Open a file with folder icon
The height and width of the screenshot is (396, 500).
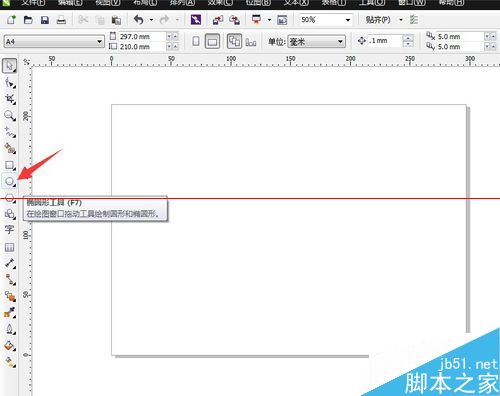(28, 20)
